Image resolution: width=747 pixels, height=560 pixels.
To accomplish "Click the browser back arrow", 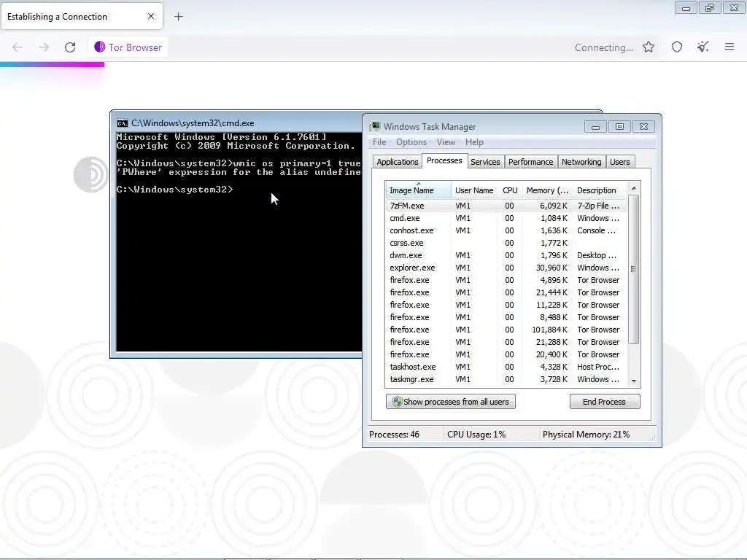I will tap(18, 47).
